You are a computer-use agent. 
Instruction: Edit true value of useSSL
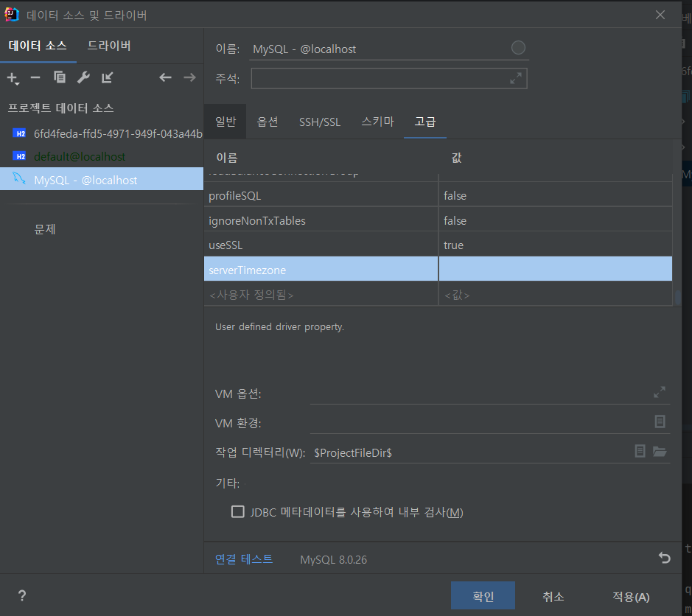[x=555, y=245]
